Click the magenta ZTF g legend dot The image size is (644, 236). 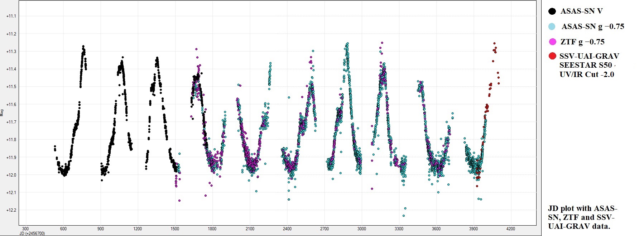(x=553, y=42)
